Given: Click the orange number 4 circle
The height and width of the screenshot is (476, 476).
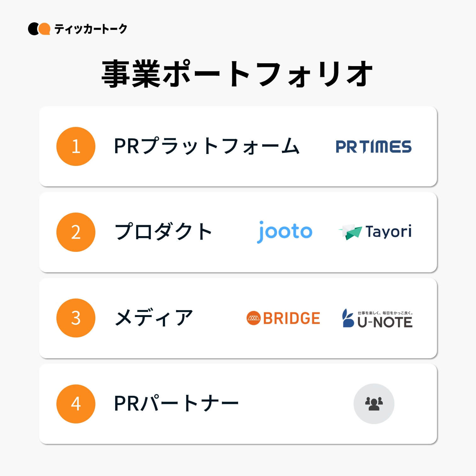Looking at the screenshot, I should pos(76,404).
